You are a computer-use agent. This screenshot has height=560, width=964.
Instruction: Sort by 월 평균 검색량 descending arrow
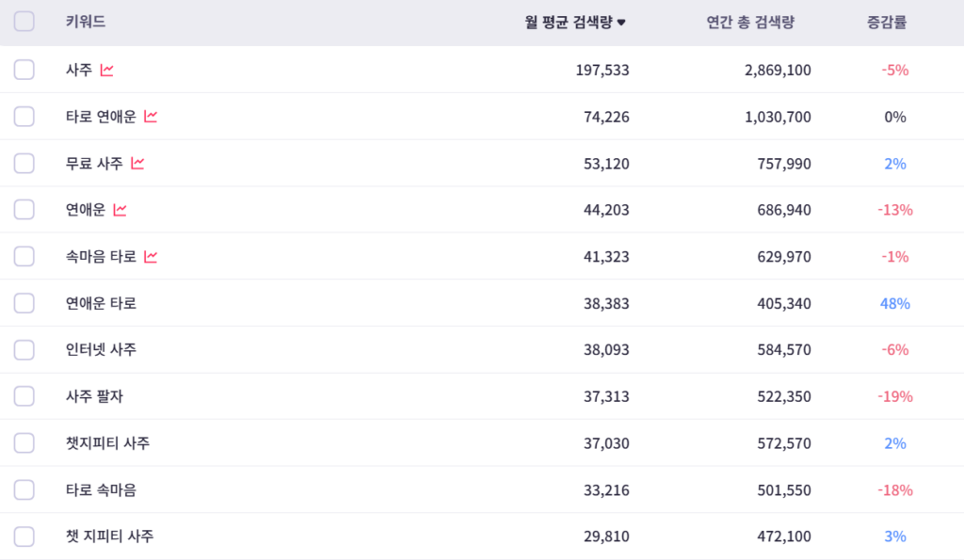(621, 23)
